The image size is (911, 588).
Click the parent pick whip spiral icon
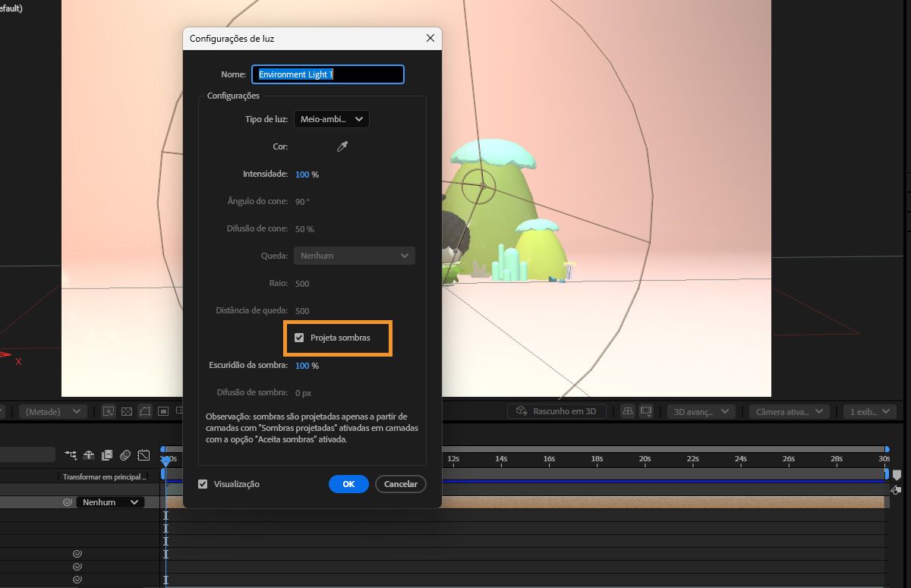pyautogui.click(x=67, y=502)
